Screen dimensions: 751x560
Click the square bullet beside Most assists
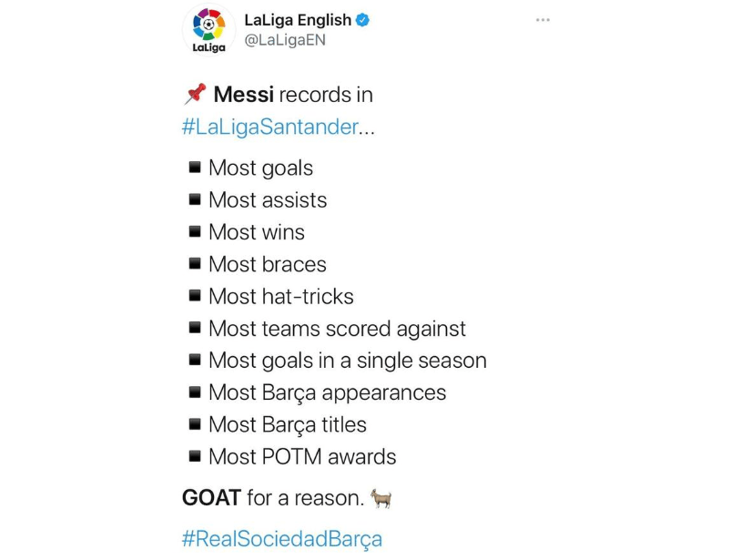click(x=195, y=199)
